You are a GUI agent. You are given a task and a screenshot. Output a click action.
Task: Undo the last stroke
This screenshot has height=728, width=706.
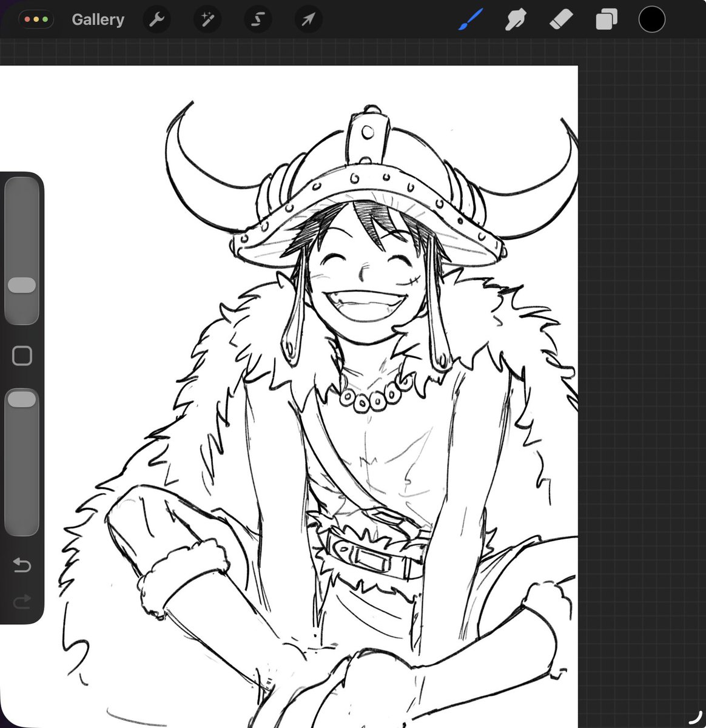coord(22,565)
